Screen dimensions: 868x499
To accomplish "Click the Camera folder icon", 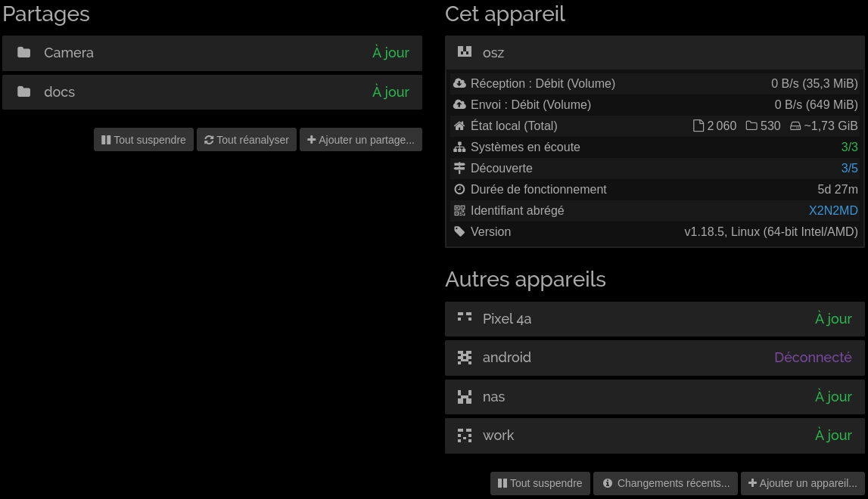I will click(x=24, y=53).
